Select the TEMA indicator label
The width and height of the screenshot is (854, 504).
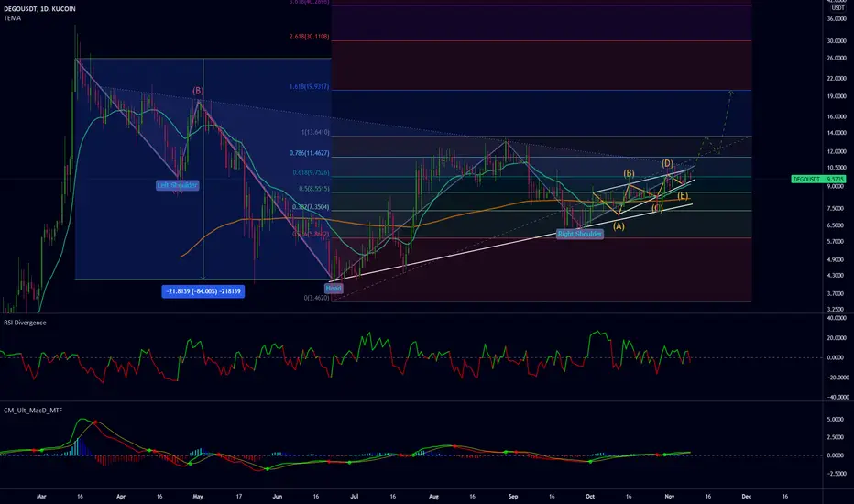tap(13, 18)
